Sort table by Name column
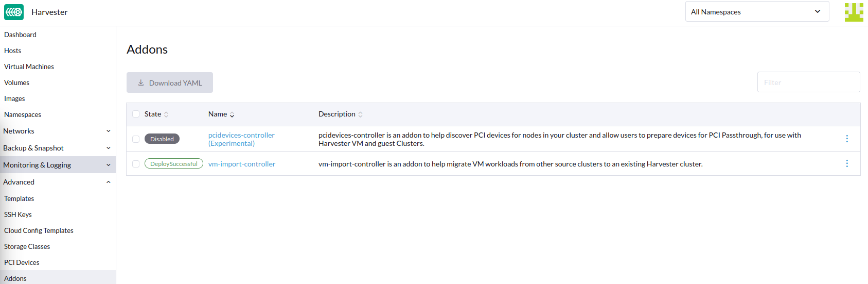Viewport: 868px width, 284px height. [x=221, y=114]
